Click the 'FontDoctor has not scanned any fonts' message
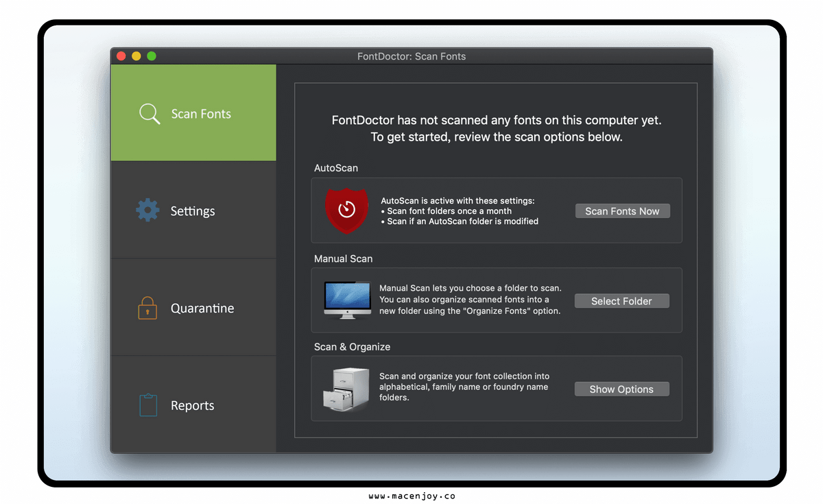Viewport: 823px width, 504px height. (x=497, y=128)
